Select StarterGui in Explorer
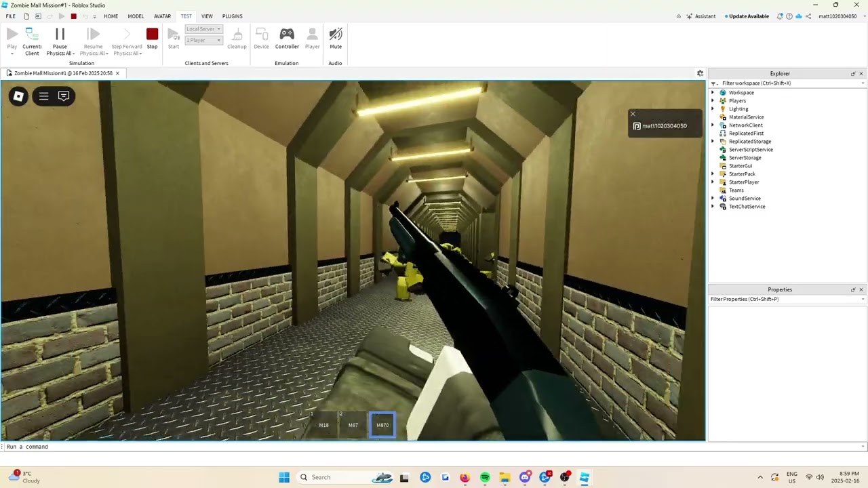The image size is (868, 488). pos(740,166)
